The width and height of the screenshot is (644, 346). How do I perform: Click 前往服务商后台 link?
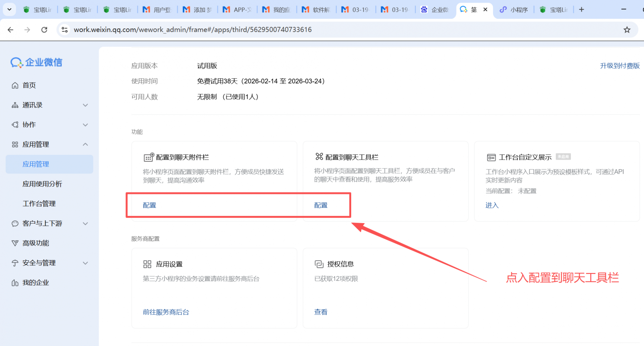point(166,312)
